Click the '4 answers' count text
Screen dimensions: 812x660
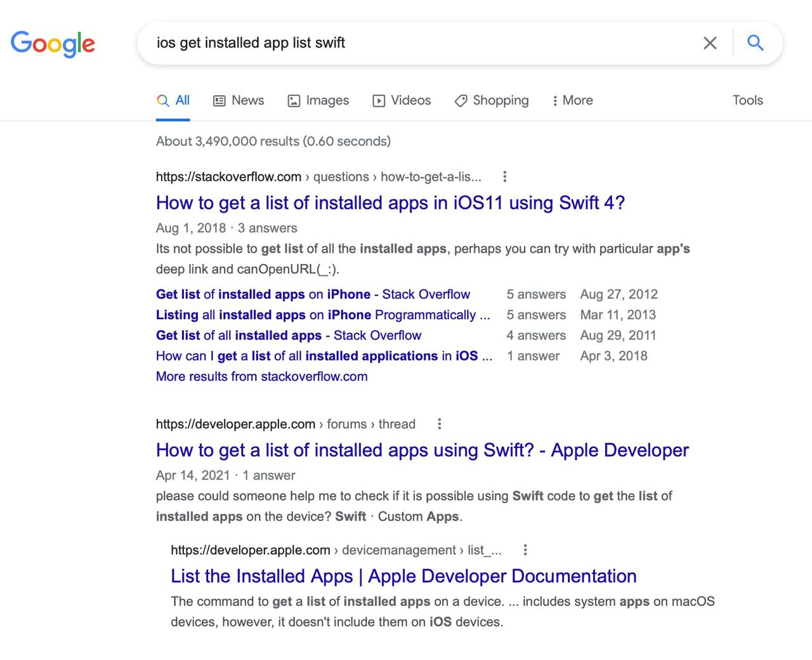pyautogui.click(x=536, y=335)
